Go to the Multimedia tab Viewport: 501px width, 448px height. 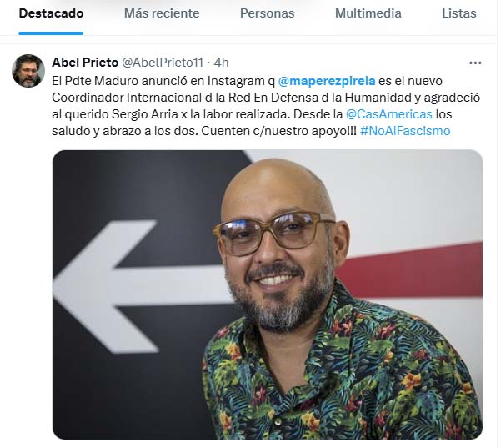[x=368, y=13]
